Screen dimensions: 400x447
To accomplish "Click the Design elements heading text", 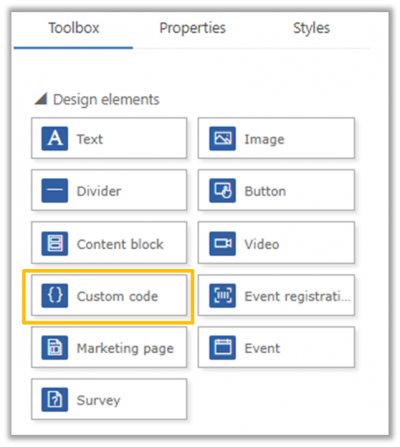I will point(106,99).
